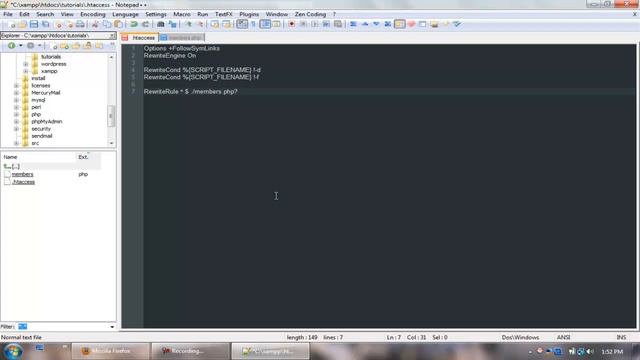Click the Open file toolbar icon
This screenshot has height=360, width=640.
point(23,24)
